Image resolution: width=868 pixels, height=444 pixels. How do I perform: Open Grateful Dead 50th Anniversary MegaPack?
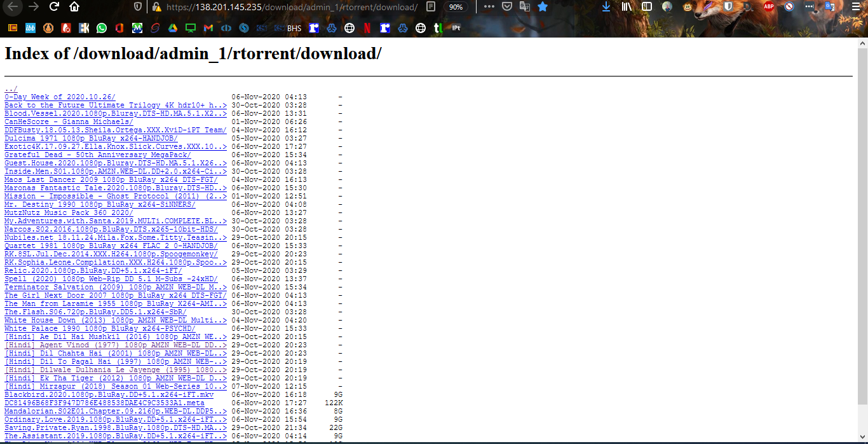(98, 155)
